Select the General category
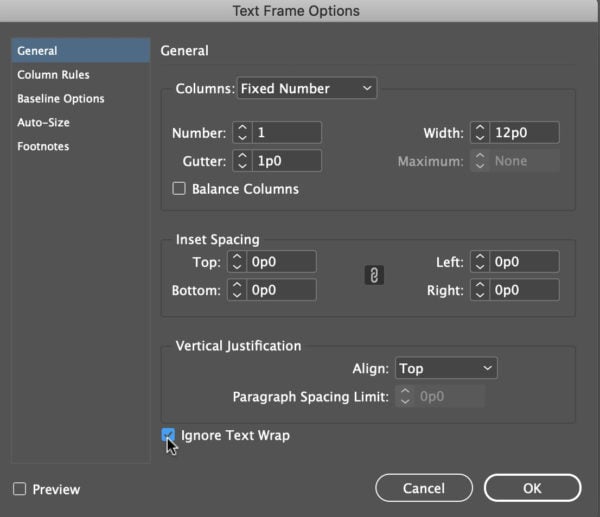This screenshot has width=600, height=517. (80, 51)
